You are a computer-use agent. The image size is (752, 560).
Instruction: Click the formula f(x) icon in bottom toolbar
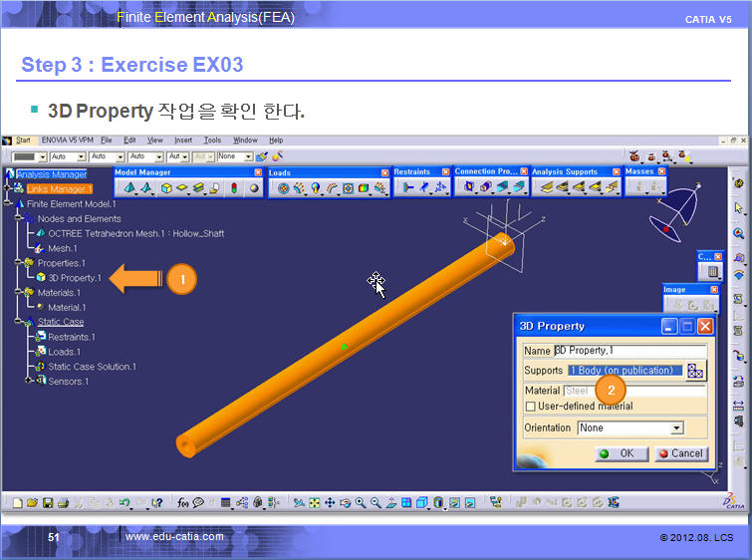pos(183,503)
